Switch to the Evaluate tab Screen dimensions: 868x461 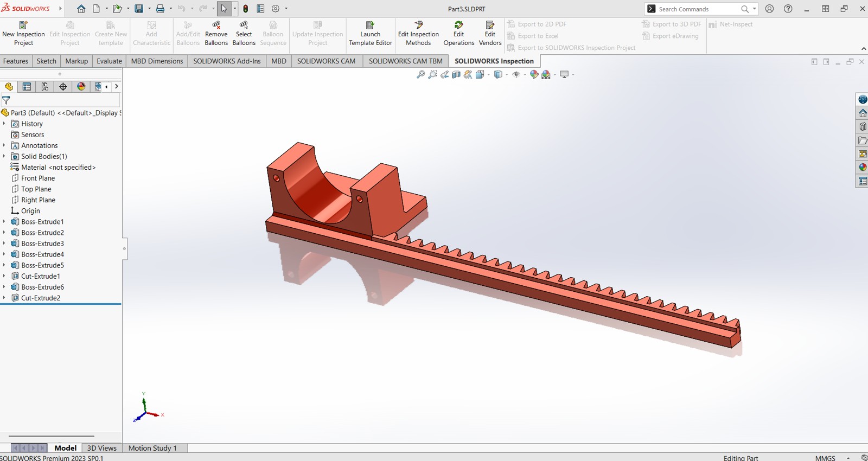pyautogui.click(x=109, y=61)
